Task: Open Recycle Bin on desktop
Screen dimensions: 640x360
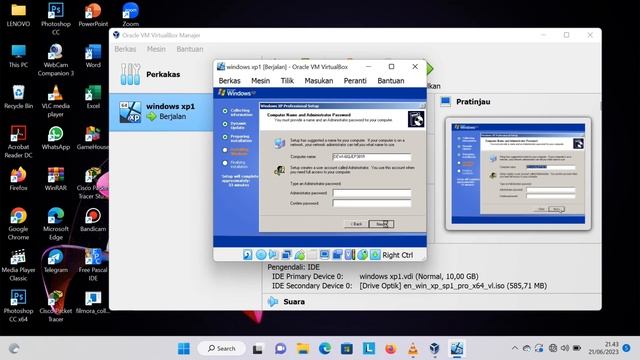Action: click(18, 97)
